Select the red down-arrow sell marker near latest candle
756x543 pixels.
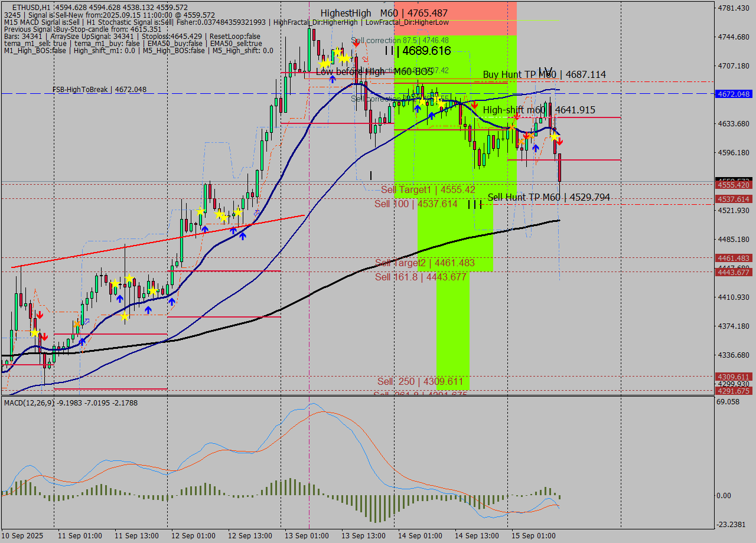click(559, 142)
